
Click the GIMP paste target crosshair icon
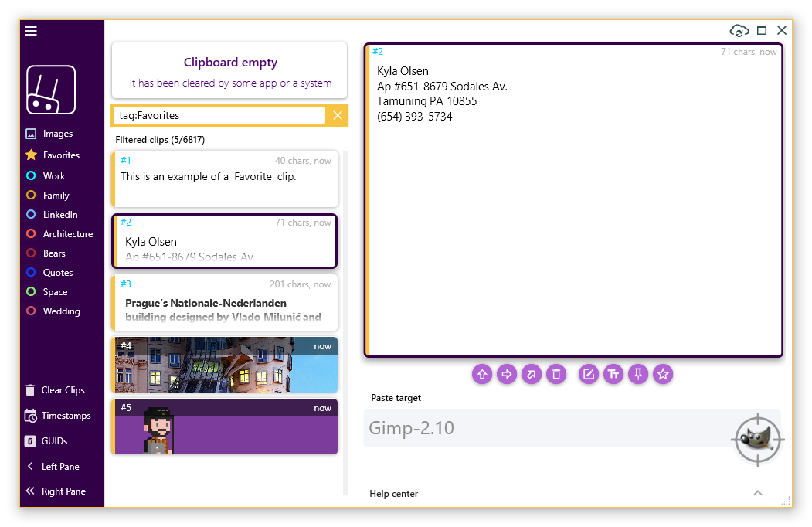click(x=758, y=440)
